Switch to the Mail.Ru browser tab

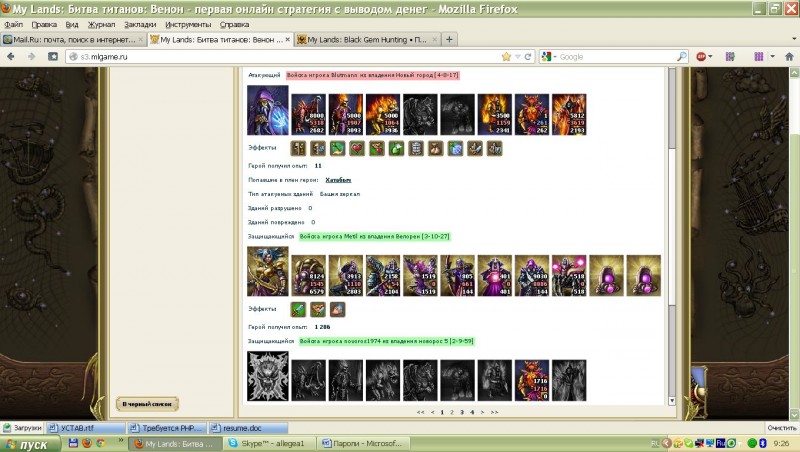pos(72,39)
